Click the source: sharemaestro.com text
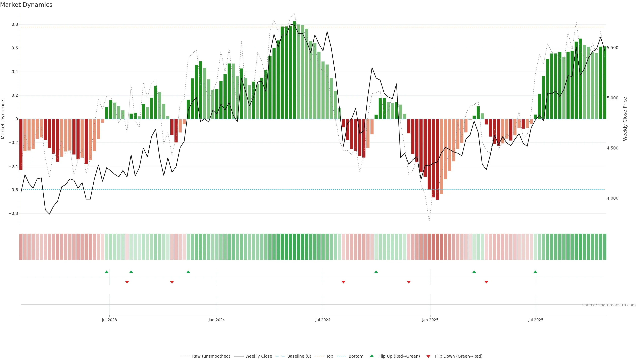Image resolution: width=644 pixels, height=362 pixels. click(609, 305)
